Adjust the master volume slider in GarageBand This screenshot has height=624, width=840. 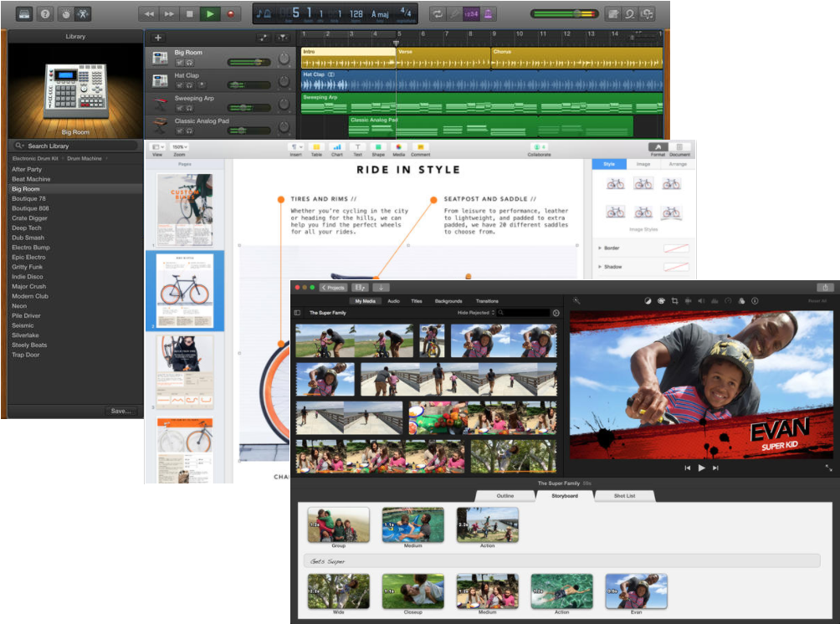[577, 13]
